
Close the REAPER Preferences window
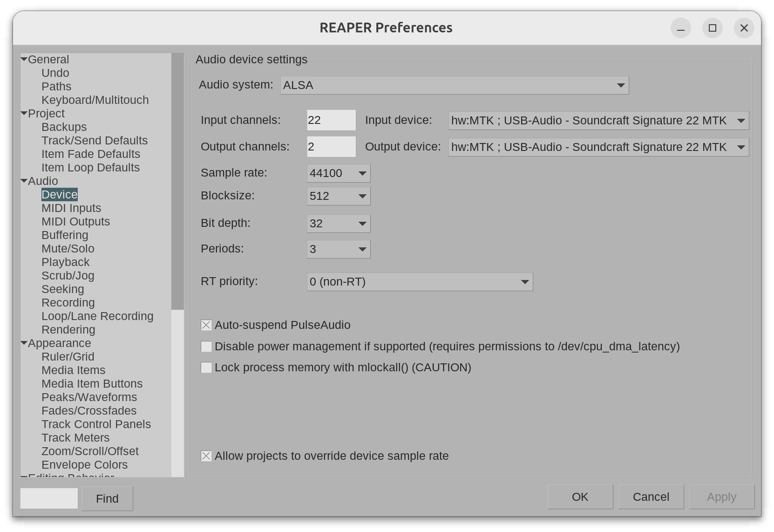click(x=744, y=28)
